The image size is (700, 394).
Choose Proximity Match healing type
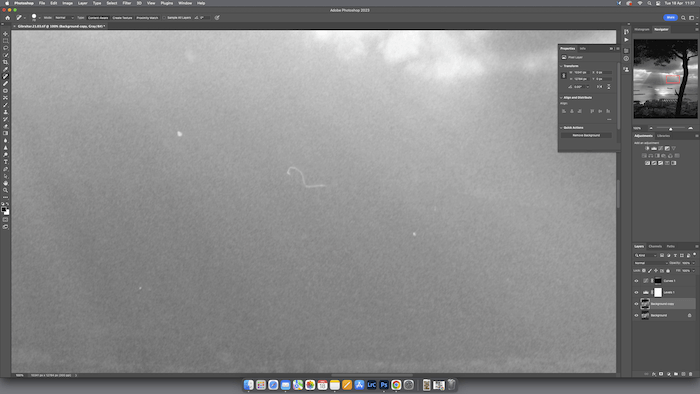click(x=147, y=18)
